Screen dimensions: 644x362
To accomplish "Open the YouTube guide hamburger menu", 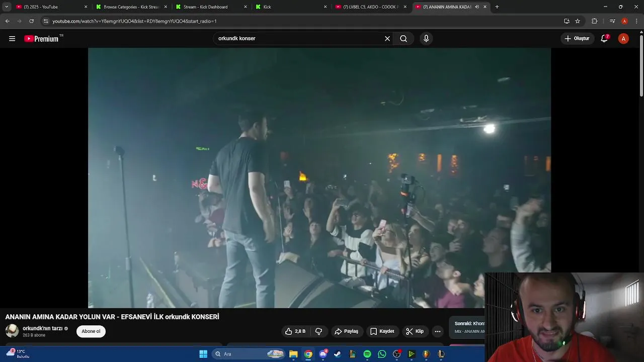I will [12, 39].
